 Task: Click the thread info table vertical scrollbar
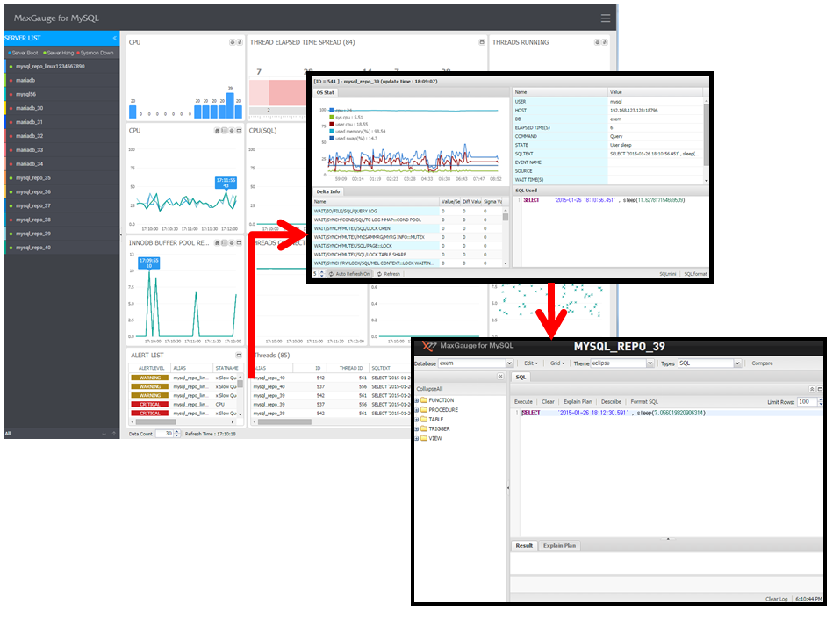(706, 140)
